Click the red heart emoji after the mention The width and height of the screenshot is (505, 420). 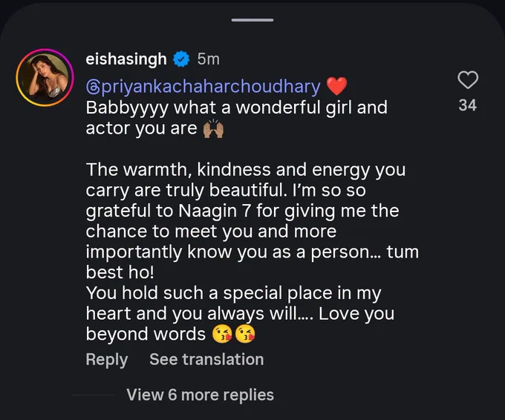(337, 86)
